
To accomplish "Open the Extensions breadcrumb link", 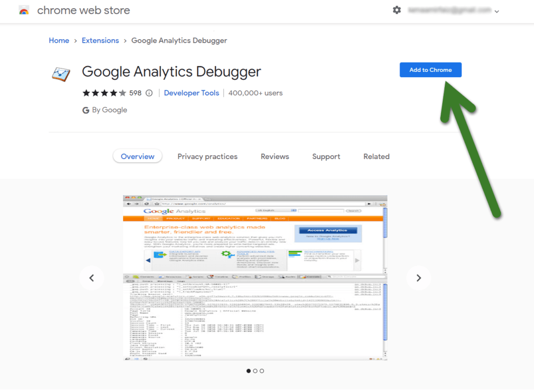I will tap(100, 41).
